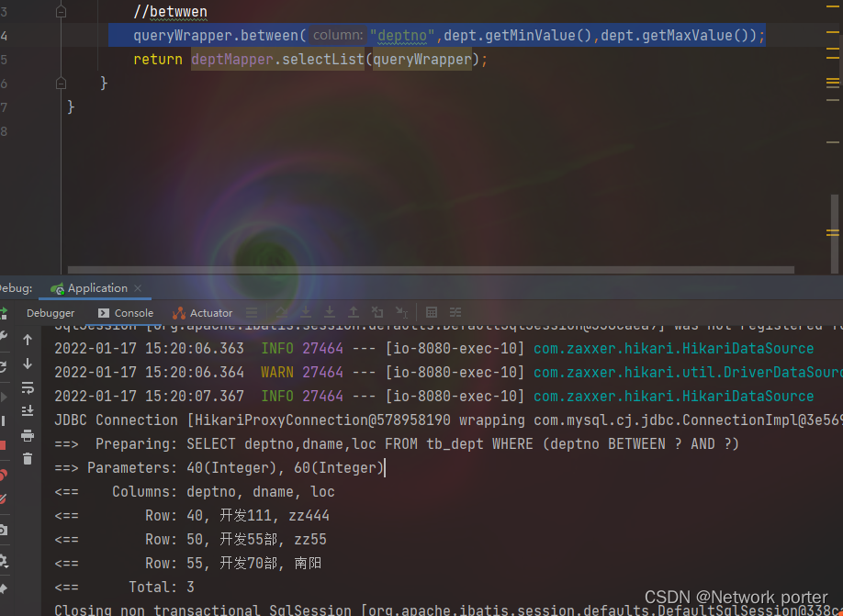Toggle soft-wrap in console

(28, 387)
